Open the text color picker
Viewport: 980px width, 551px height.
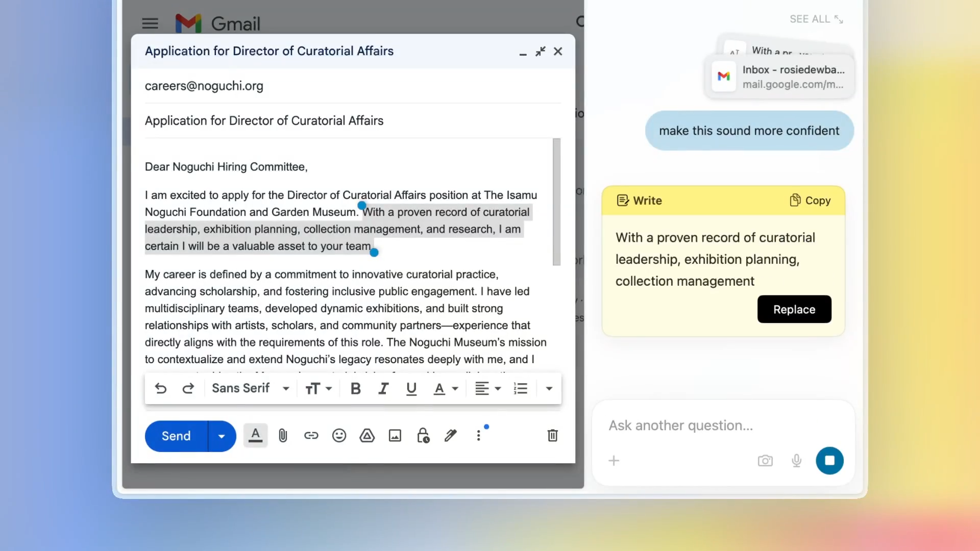click(x=446, y=389)
